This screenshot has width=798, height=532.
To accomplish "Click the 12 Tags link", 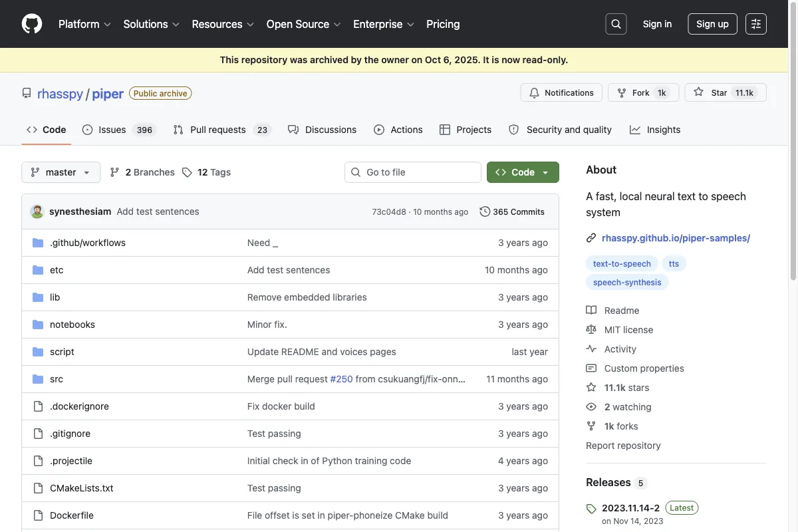I will [206, 172].
